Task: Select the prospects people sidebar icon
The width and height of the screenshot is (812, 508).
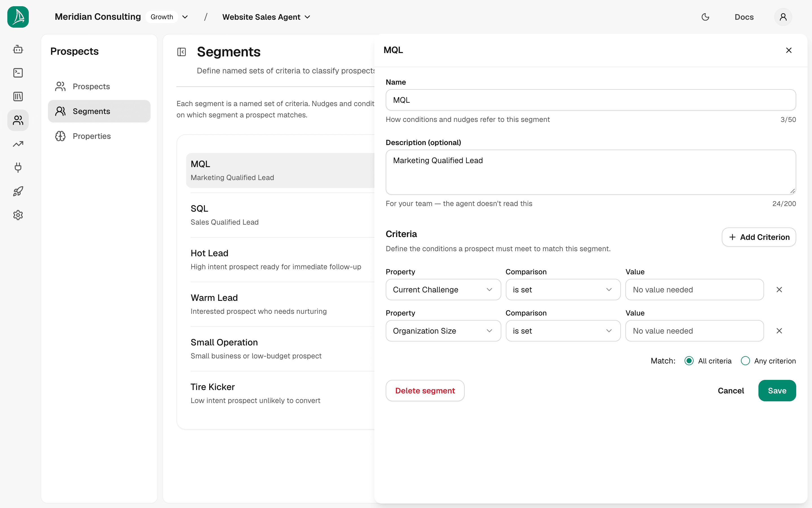Action: [x=18, y=120]
